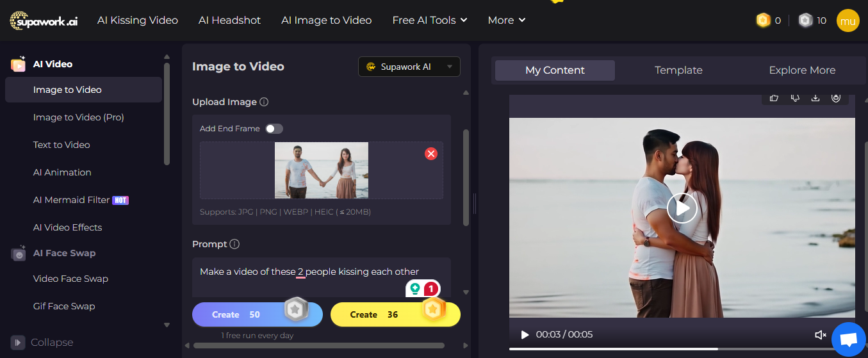Click the HOT badge on AI Mermaid Filter
The width and height of the screenshot is (868, 358).
pos(120,200)
